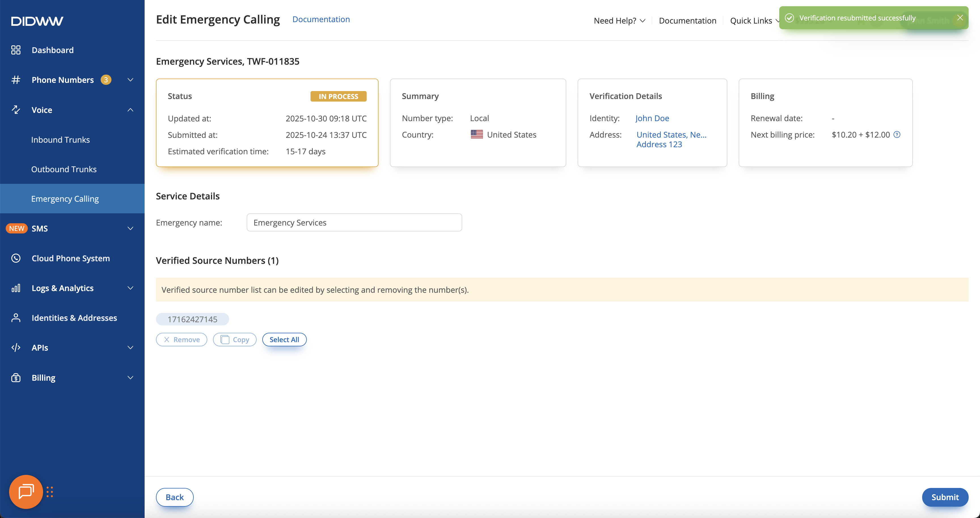Click the Phone Numbers hash icon

(x=16, y=80)
